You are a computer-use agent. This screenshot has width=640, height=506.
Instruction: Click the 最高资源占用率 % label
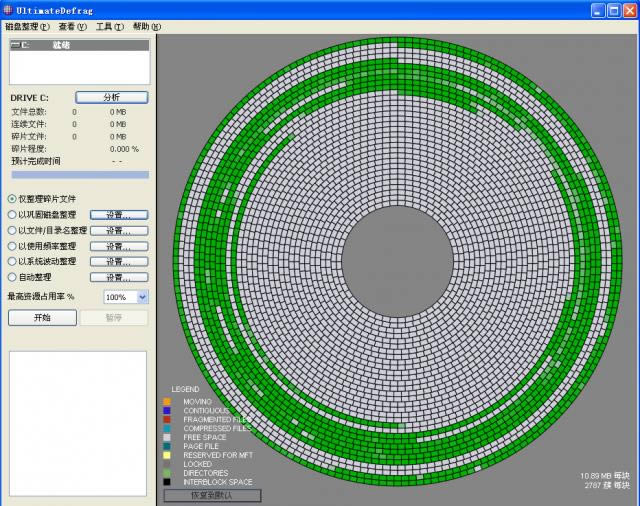pos(41,297)
